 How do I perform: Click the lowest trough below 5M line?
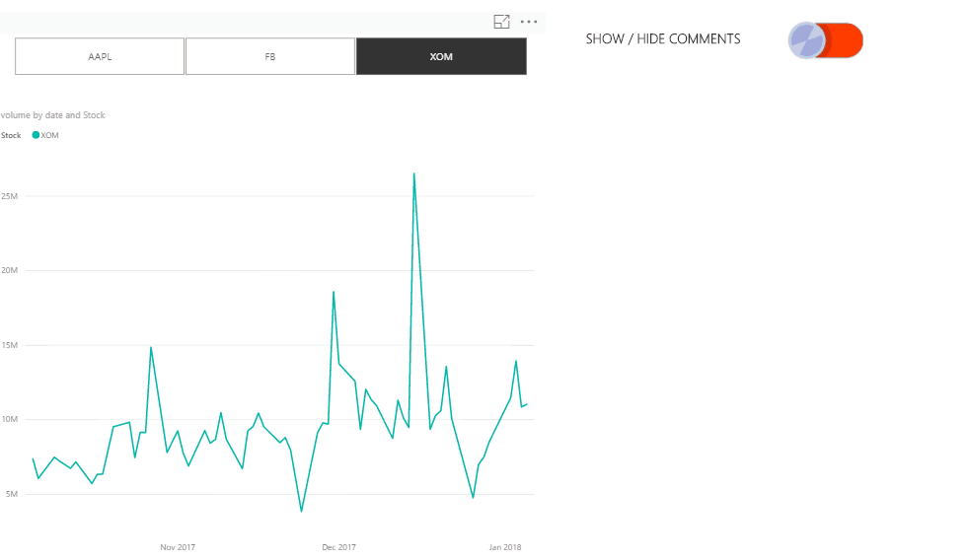point(301,511)
